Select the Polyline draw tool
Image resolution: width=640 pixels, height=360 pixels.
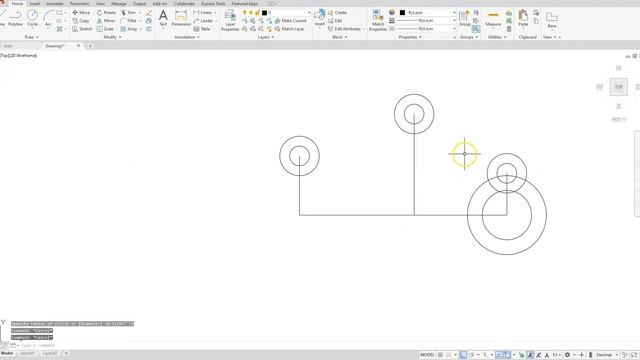click(x=15, y=19)
